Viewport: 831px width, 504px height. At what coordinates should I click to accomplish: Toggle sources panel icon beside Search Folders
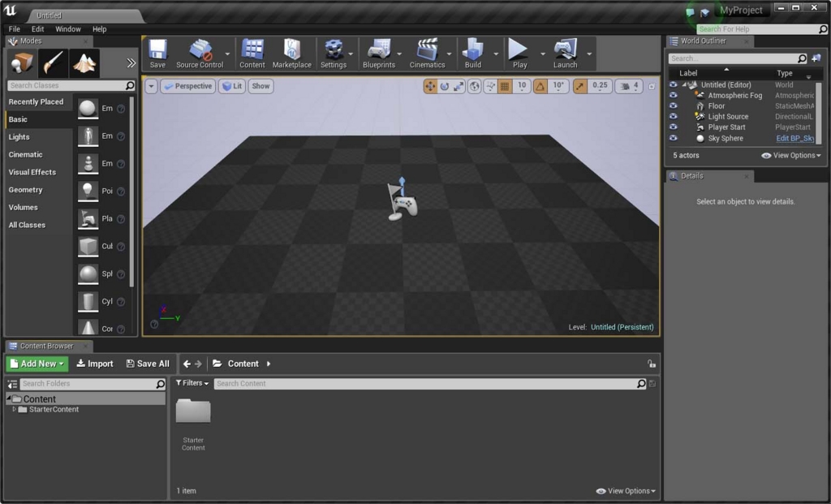(12, 384)
